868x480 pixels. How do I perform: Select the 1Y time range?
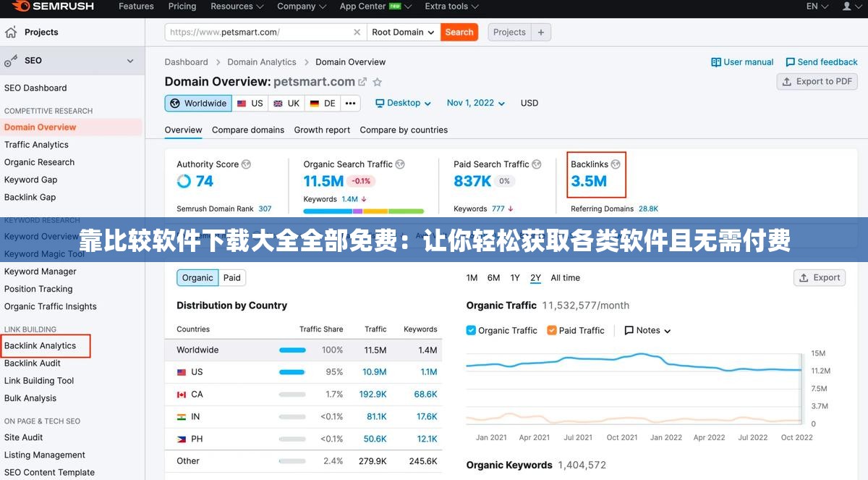[515, 278]
